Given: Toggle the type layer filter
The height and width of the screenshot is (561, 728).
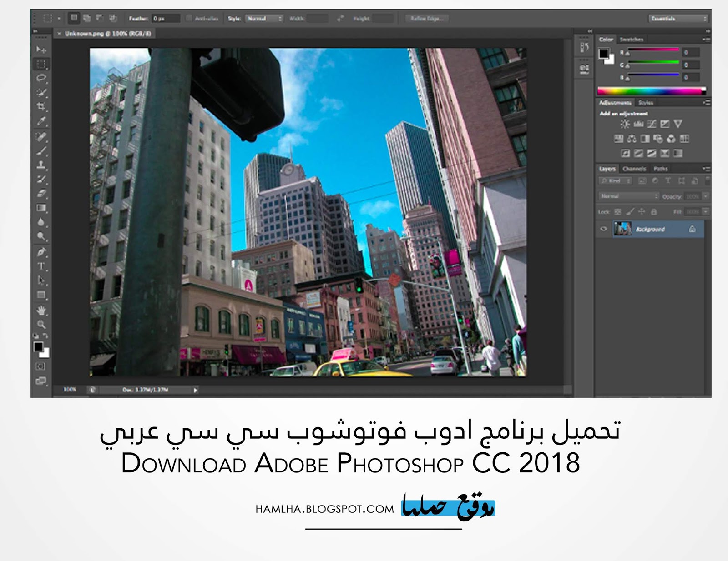Looking at the screenshot, I should coord(668,181).
